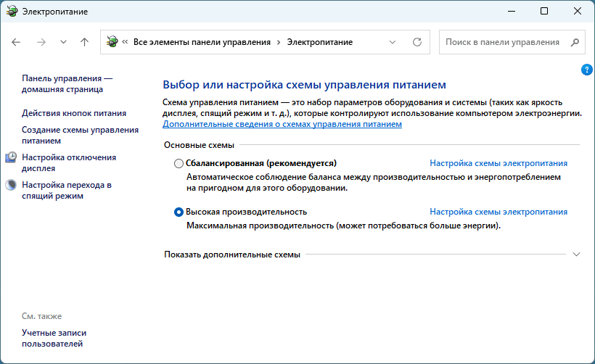Viewport: 595px width, 364px height.
Task: Click the Электропитание breadcrumb item
Action: coord(319,42)
